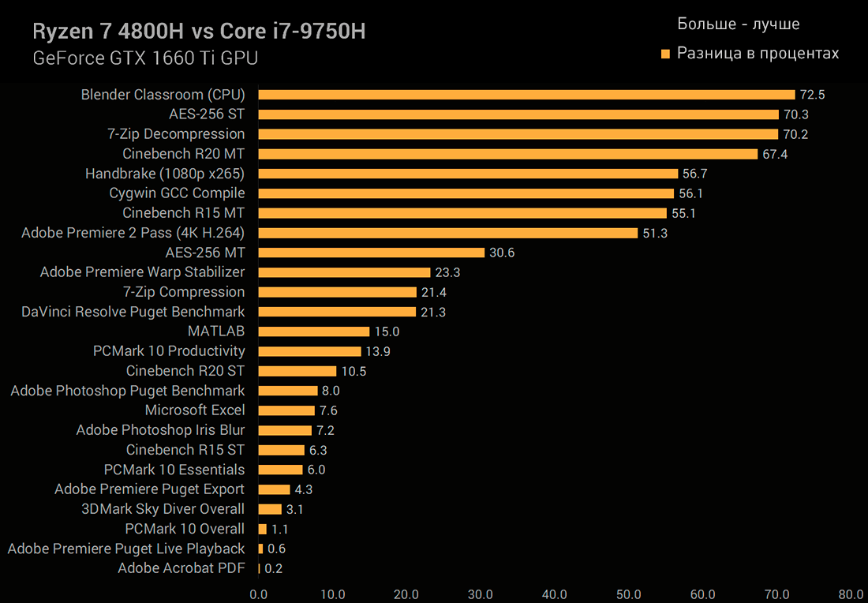Viewport: 868px width, 603px height.
Task: Click the data value '56.7'
Action: [x=695, y=174]
